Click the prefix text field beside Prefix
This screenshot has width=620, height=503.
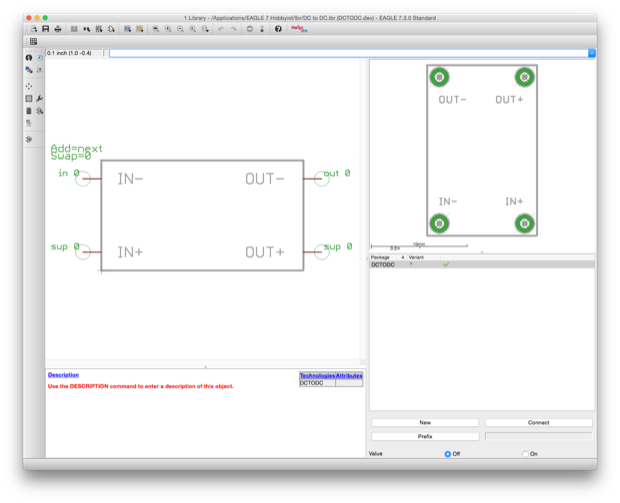[x=539, y=437]
